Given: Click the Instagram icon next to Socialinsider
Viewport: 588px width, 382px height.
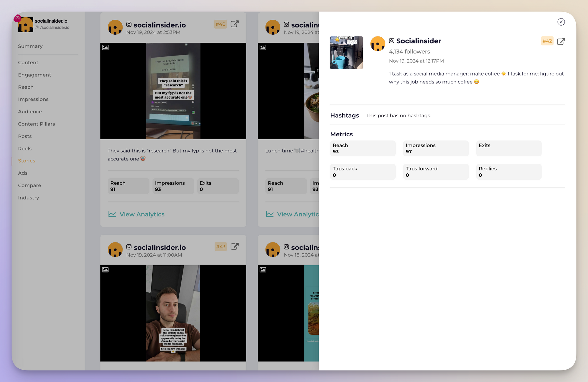Looking at the screenshot, I should [x=391, y=40].
